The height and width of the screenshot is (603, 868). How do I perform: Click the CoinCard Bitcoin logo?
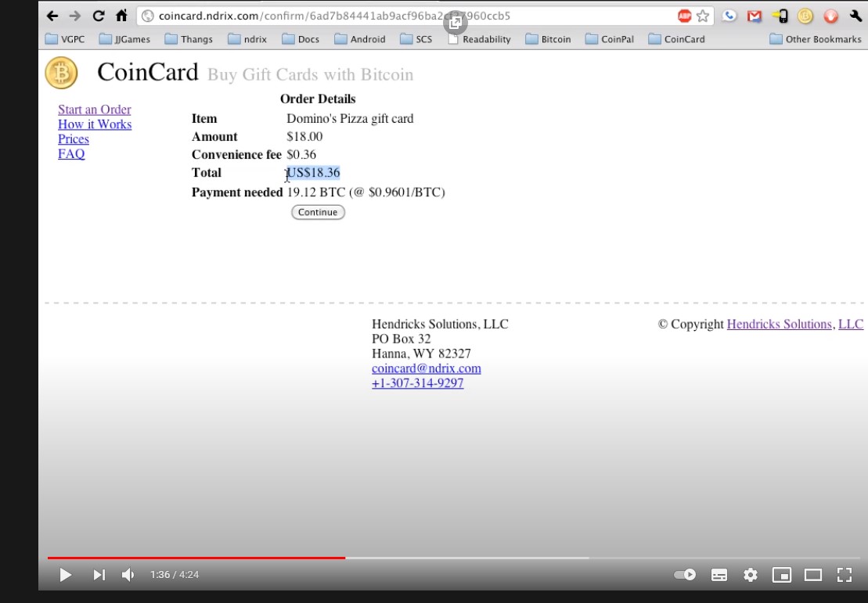tap(61, 73)
